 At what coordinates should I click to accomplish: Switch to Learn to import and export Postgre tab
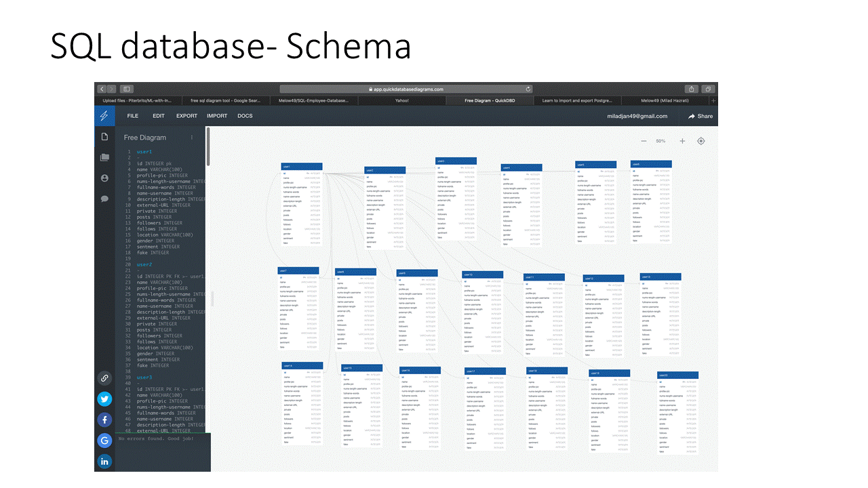click(x=577, y=100)
